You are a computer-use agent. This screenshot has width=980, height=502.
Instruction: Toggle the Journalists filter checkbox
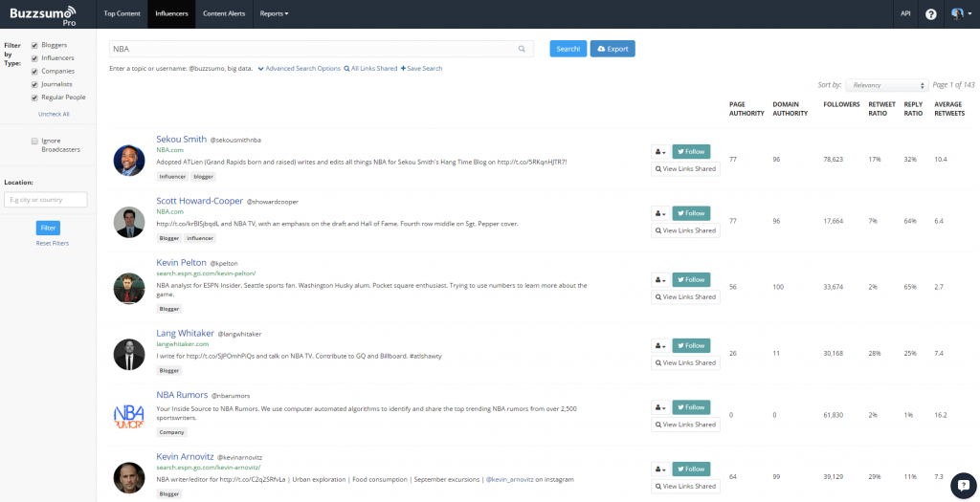34,84
